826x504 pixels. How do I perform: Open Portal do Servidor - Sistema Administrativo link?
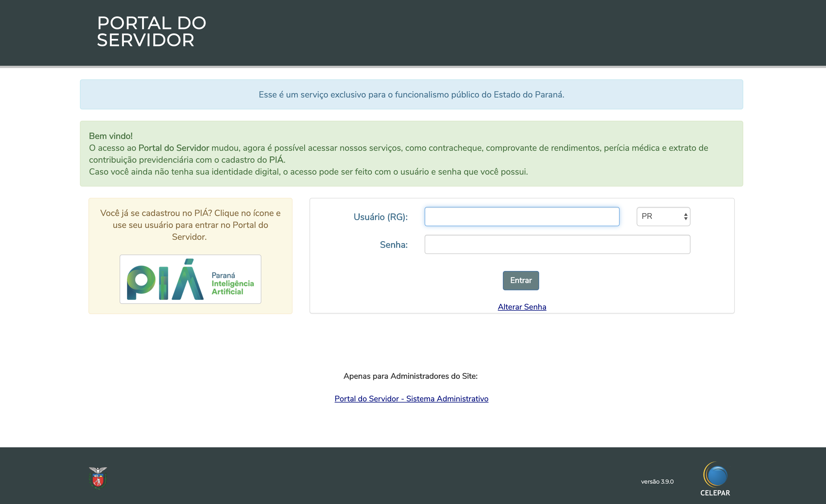[411, 399]
